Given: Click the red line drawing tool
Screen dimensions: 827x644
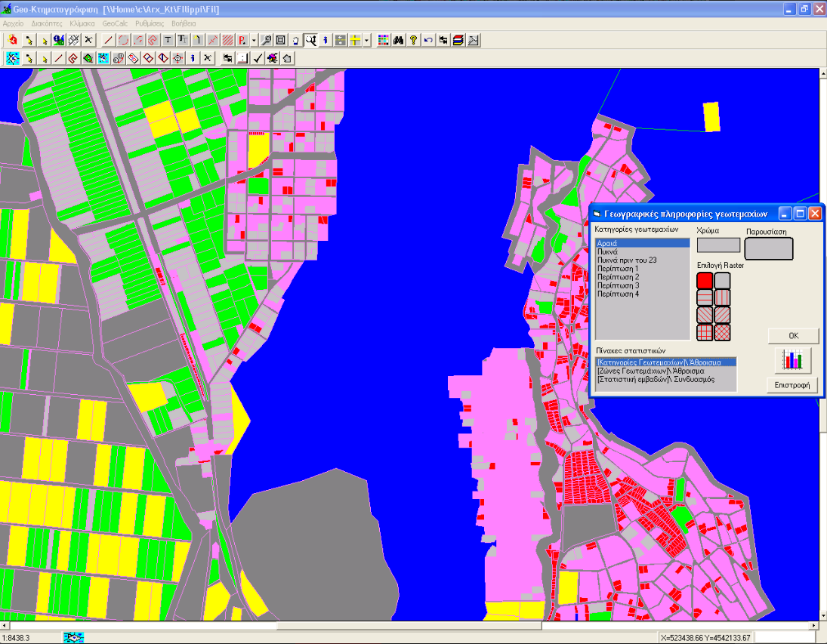Looking at the screenshot, I should click(x=108, y=40).
